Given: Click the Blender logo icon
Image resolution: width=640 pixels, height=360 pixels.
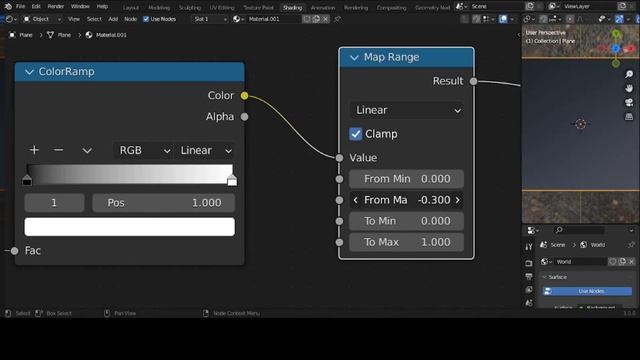Looking at the screenshot, I should (8, 7).
